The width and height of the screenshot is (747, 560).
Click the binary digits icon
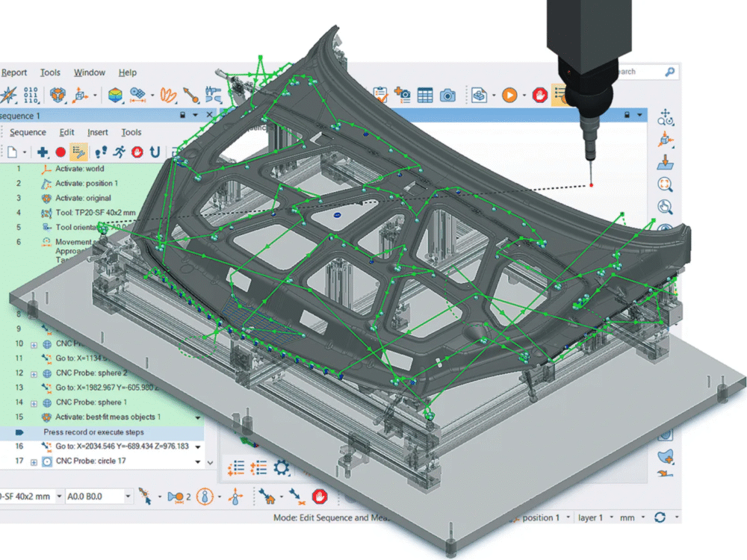(x=31, y=95)
